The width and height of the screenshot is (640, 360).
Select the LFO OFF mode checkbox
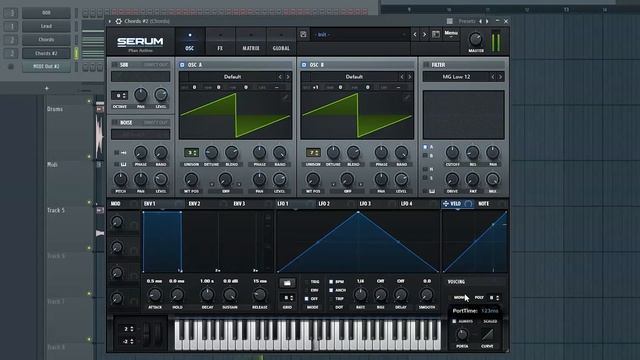coord(307,299)
